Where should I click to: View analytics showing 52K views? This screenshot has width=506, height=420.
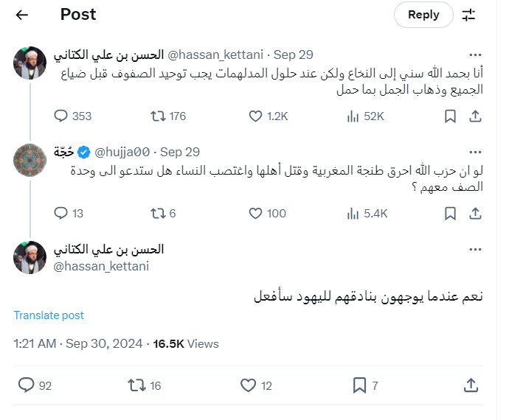[x=353, y=116]
